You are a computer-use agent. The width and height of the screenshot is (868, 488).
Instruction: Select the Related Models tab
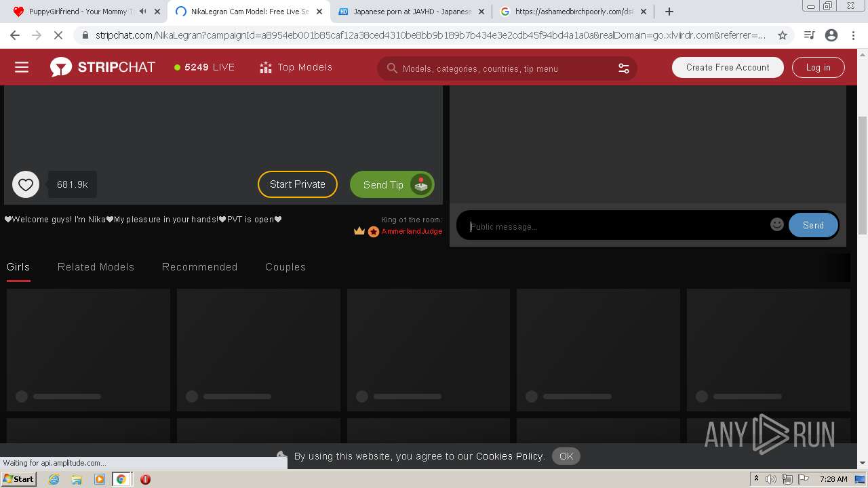click(x=96, y=267)
